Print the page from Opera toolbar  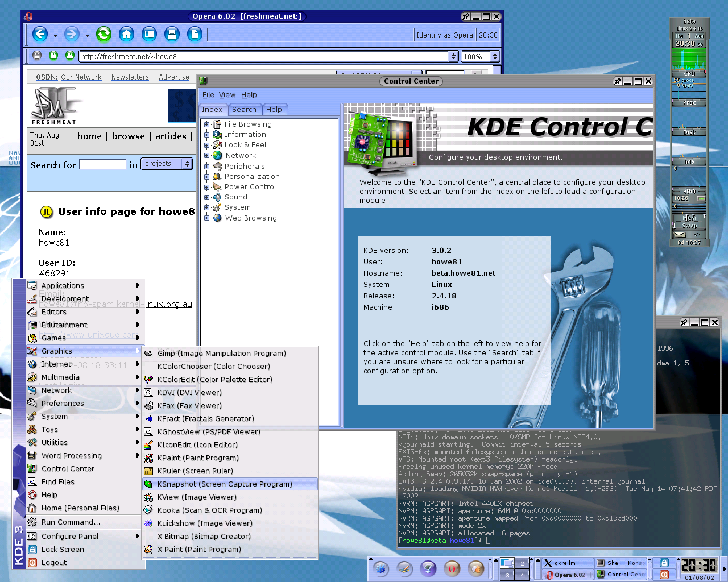[172, 35]
